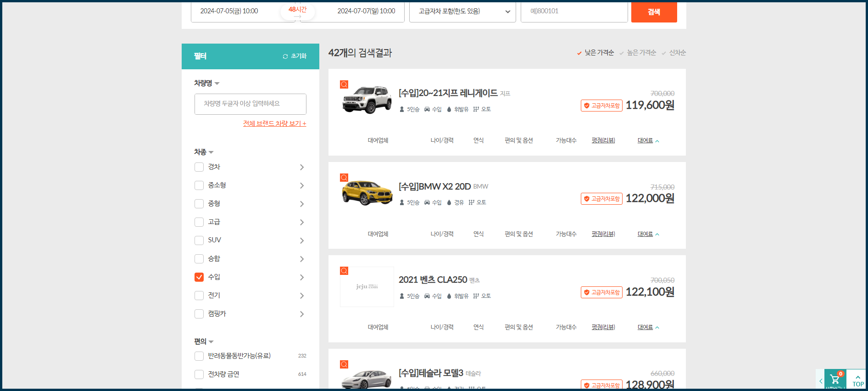868x391 pixels.
Task: Click the reset (초기화) refresh icon in the filter header
Action: click(x=285, y=56)
